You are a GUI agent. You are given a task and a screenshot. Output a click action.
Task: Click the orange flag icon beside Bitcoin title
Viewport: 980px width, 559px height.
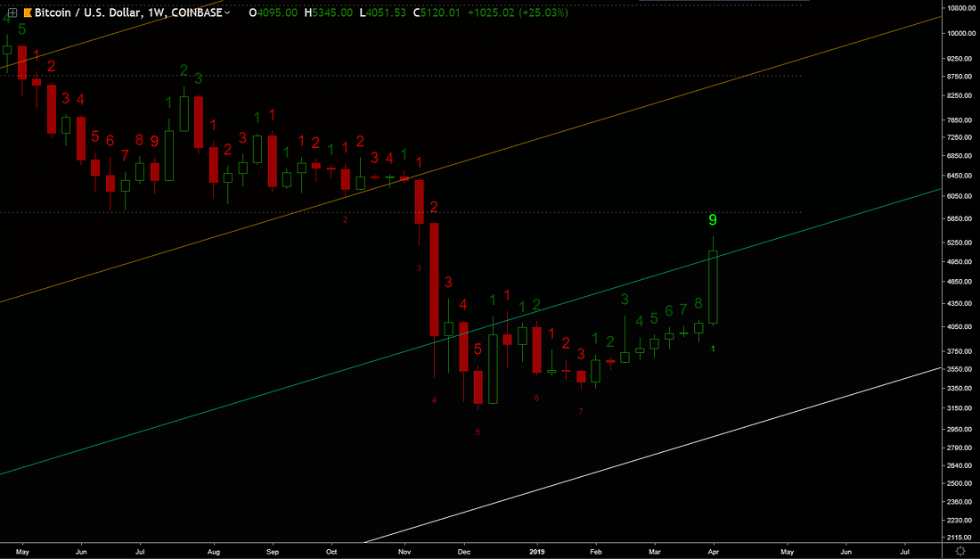(27, 12)
